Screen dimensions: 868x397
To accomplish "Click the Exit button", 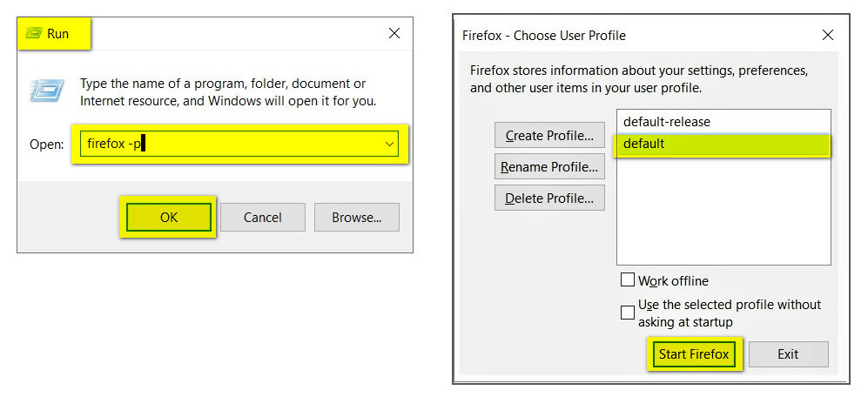I will [788, 354].
